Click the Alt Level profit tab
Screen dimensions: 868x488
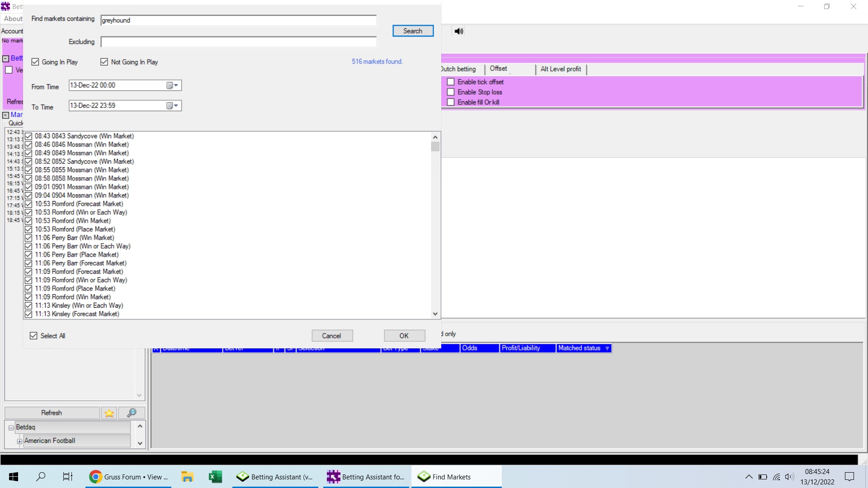pyautogui.click(x=560, y=69)
